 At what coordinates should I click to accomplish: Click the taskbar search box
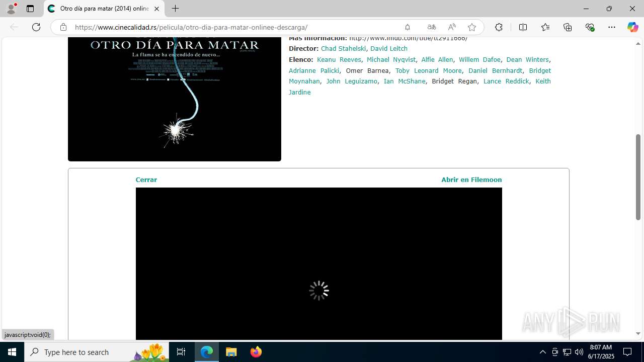(97, 352)
